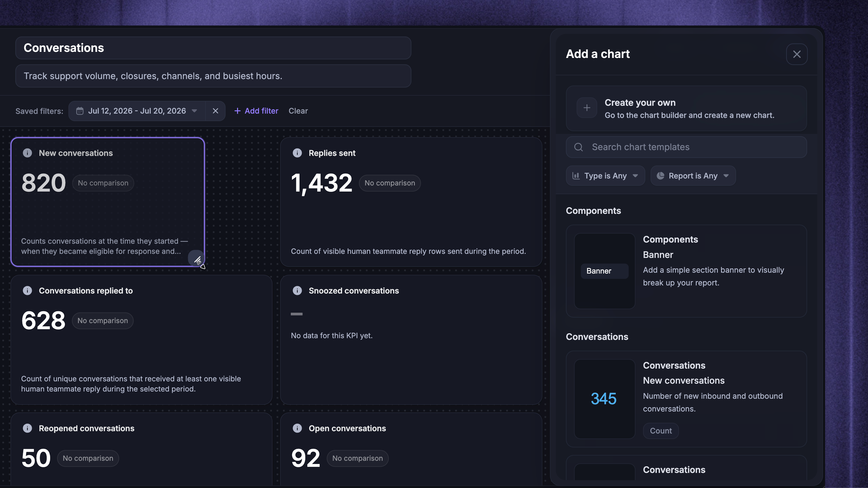Open info icon for Conversations replied to
The width and height of the screenshot is (868, 488).
27,291
